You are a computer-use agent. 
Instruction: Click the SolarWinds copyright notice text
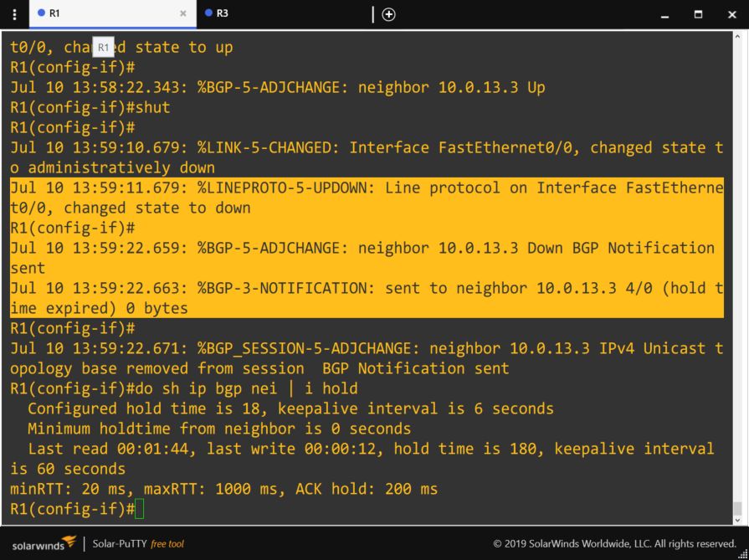[614, 544]
